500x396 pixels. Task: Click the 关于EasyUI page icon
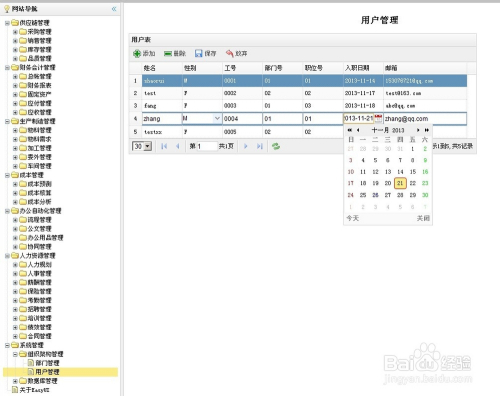pos(15,390)
